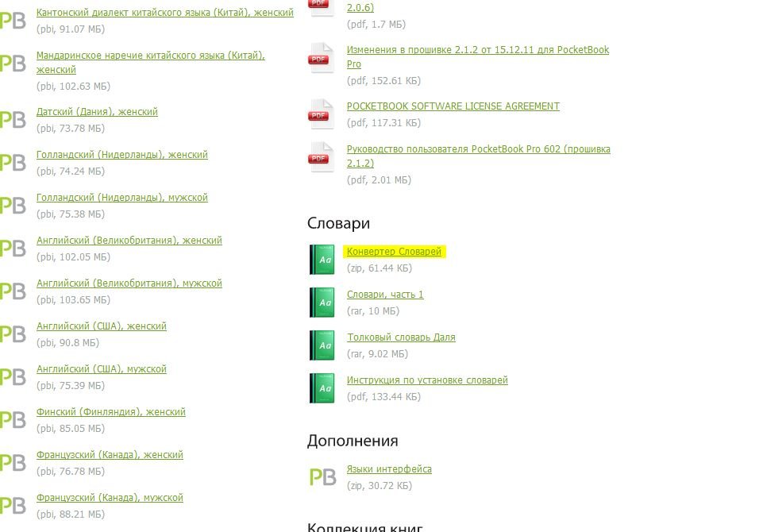Open Толковый словарь Даля link
The width and height of the screenshot is (763, 532).
pyautogui.click(x=401, y=337)
